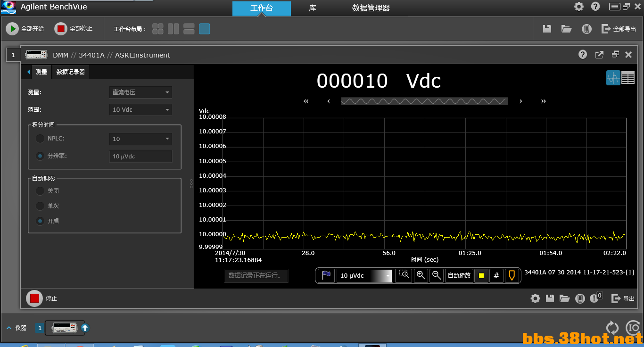
Task: Click the waveform overview navigation strip
Action: click(x=425, y=101)
